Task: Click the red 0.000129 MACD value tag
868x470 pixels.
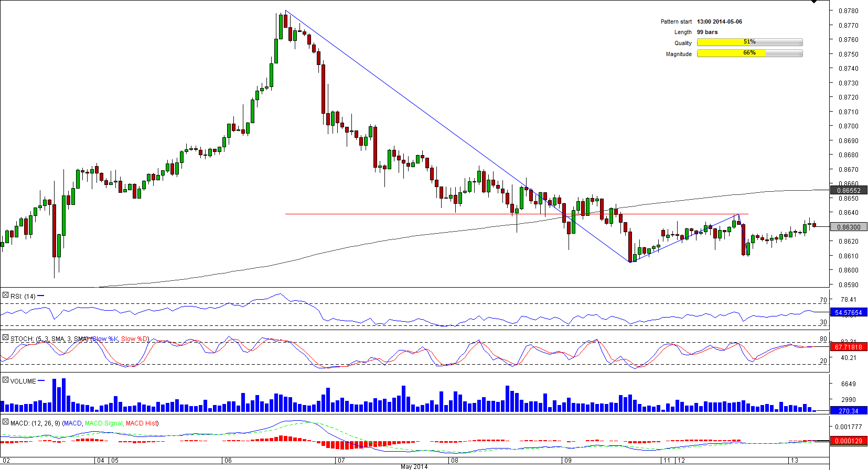Action: pos(848,441)
